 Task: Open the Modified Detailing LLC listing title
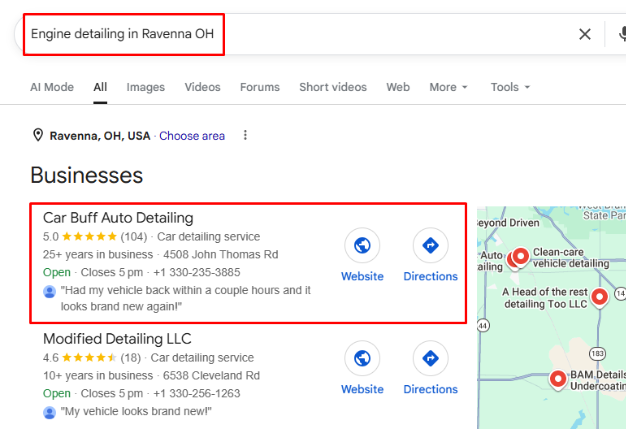click(117, 339)
